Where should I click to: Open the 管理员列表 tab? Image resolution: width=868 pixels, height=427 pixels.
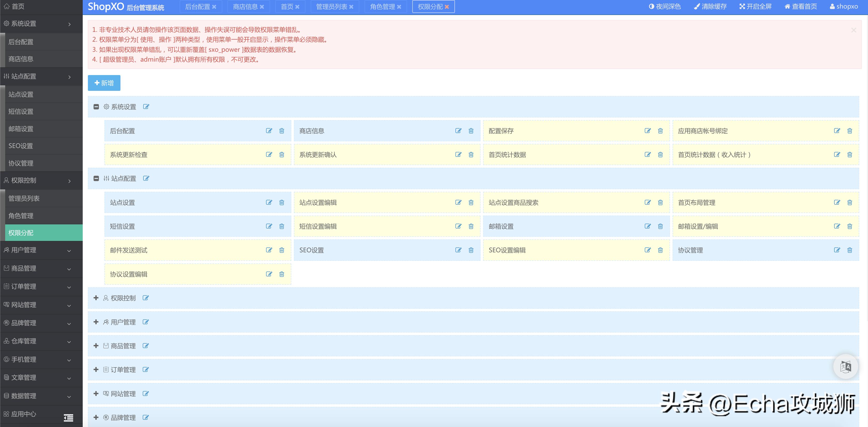pyautogui.click(x=332, y=6)
